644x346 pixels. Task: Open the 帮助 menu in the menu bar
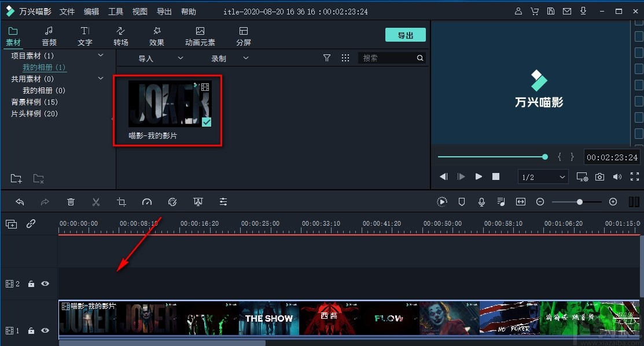point(188,11)
